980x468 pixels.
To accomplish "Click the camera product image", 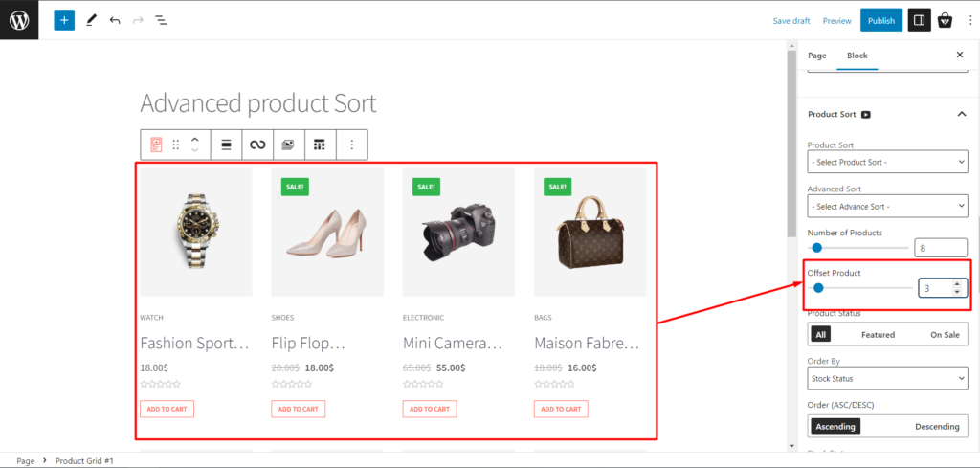I will [458, 232].
